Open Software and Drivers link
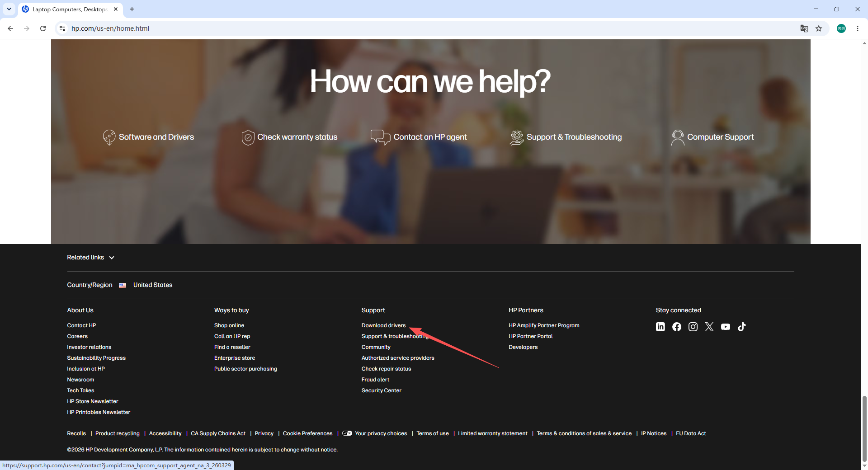This screenshot has width=868, height=470. point(156,137)
